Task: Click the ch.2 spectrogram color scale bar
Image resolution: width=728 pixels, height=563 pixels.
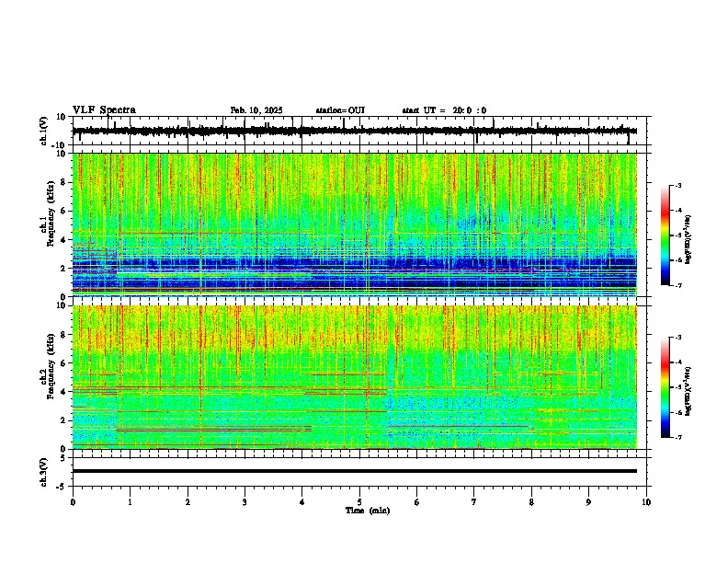Action: coord(665,387)
